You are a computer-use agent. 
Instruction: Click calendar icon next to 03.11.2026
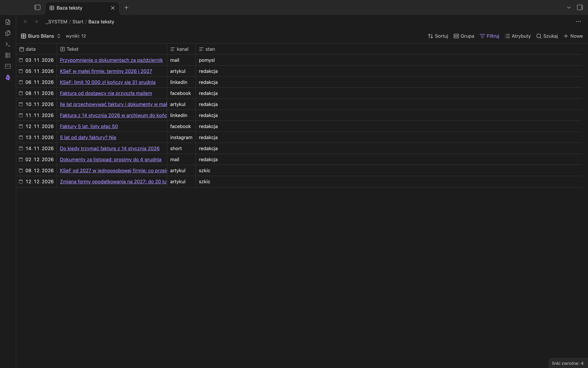coord(21,60)
